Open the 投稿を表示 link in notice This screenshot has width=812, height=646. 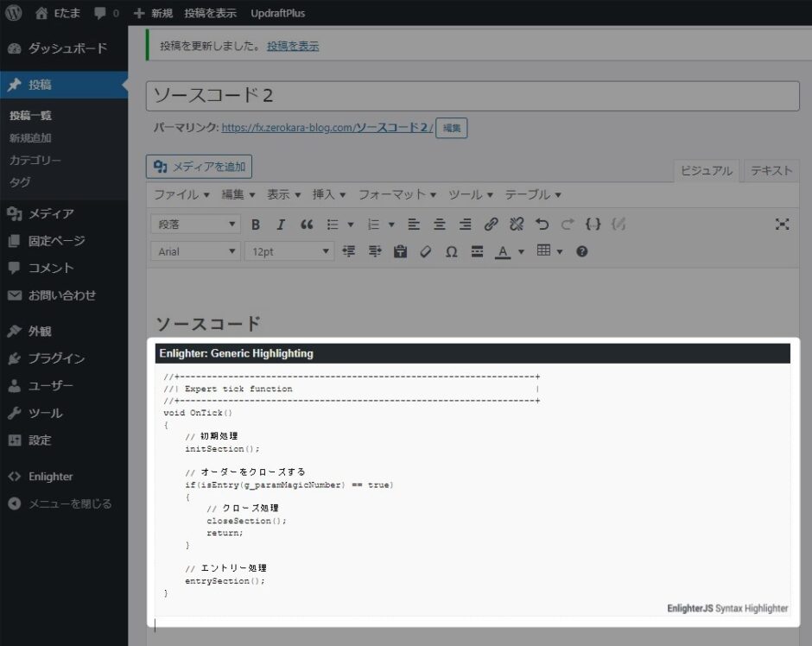tap(293, 46)
